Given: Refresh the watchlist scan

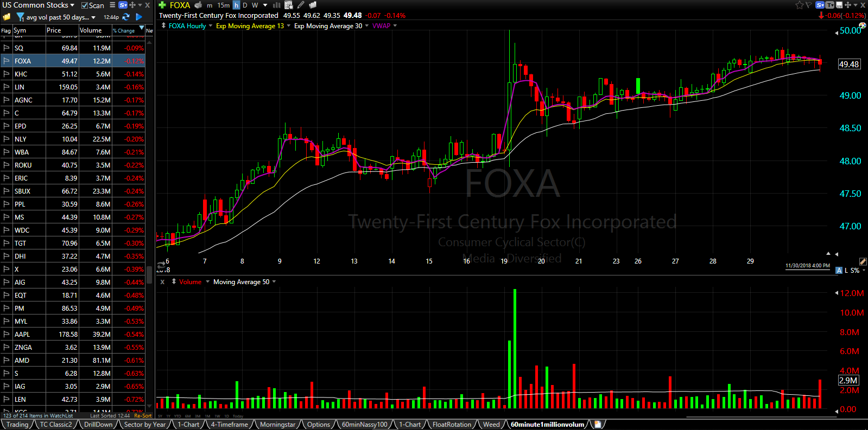Looking at the screenshot, I should pyautogui.click(x=126, y=17).
